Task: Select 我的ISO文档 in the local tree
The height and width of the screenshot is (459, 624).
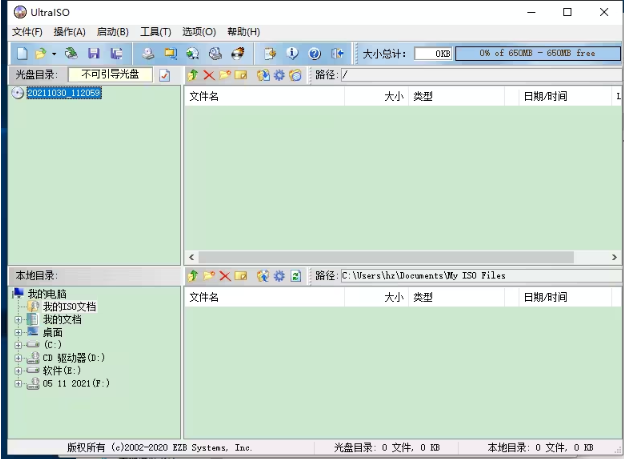Action: (69, 307)
